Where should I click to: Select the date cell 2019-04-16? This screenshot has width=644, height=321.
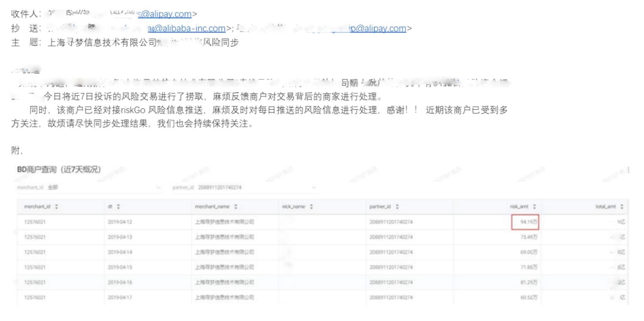[x=120, y=282]
